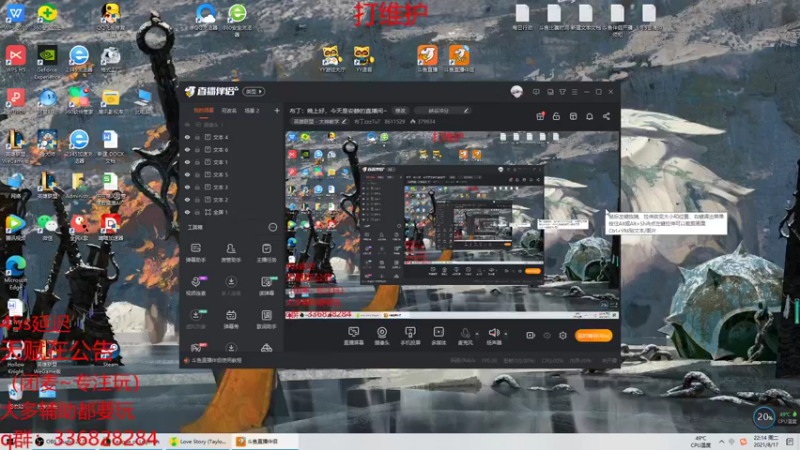Viewport: 800px width, 450px height.
Task: Edit the 英雄联盟 category tag
Action: [x=319, y=122]
